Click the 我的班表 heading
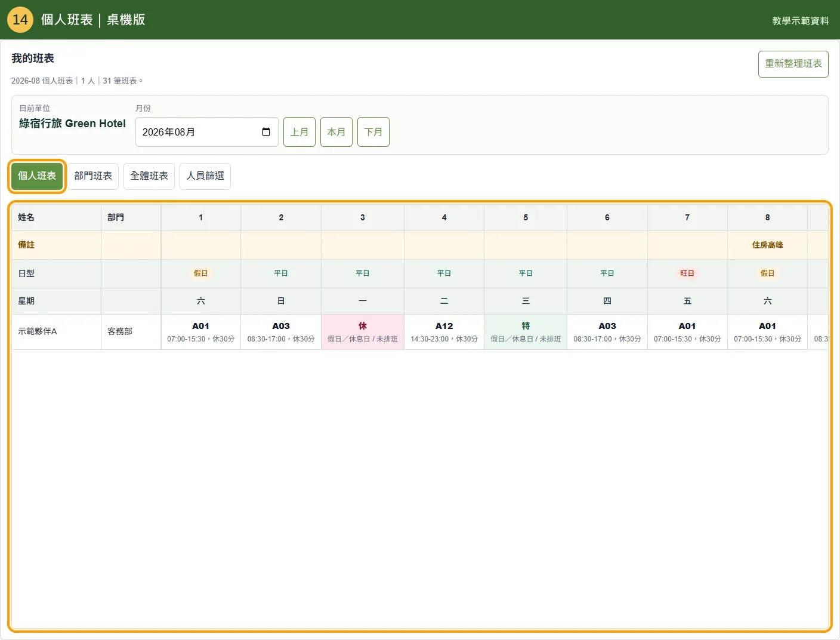This screenshot has width=840, height=640. (33, 59)
